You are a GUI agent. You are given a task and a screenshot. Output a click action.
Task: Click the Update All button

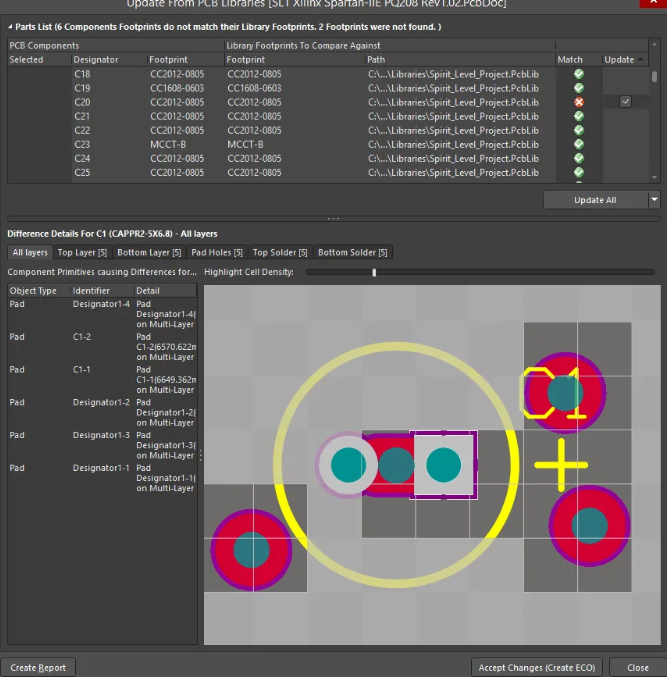[595, 200]
